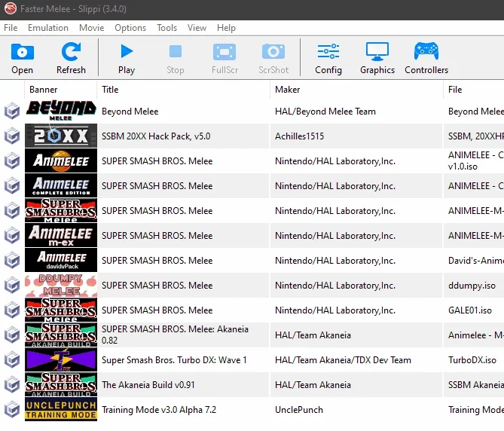Screen dimensions: 504x431
Task: Expand the Movie menu
Action: click(x=91, y=28)
